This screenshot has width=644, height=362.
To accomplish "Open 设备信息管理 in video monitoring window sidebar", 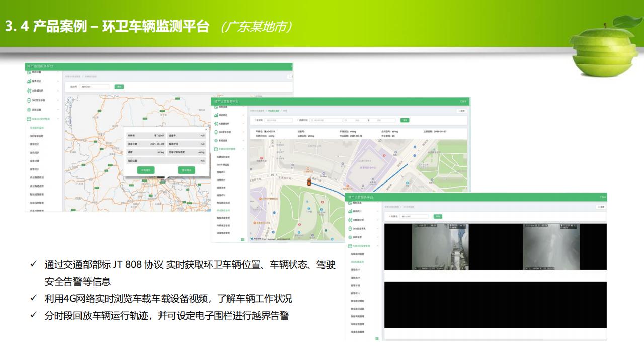I will 357,332.
